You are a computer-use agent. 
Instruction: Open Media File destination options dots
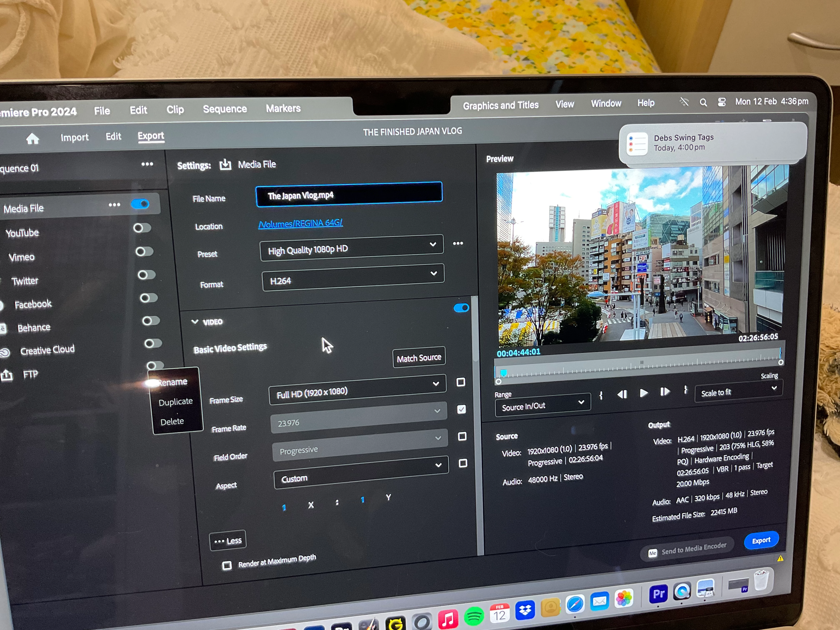[114, 205]
